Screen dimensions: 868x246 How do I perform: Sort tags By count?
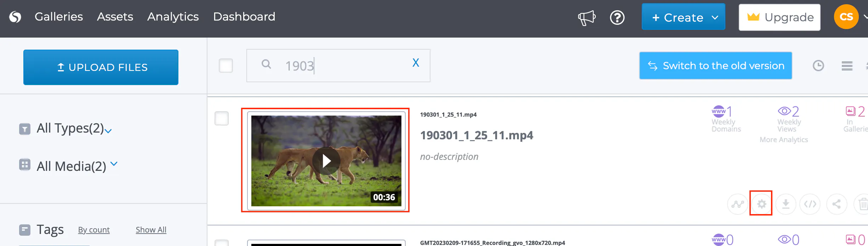tap(94, 230)
